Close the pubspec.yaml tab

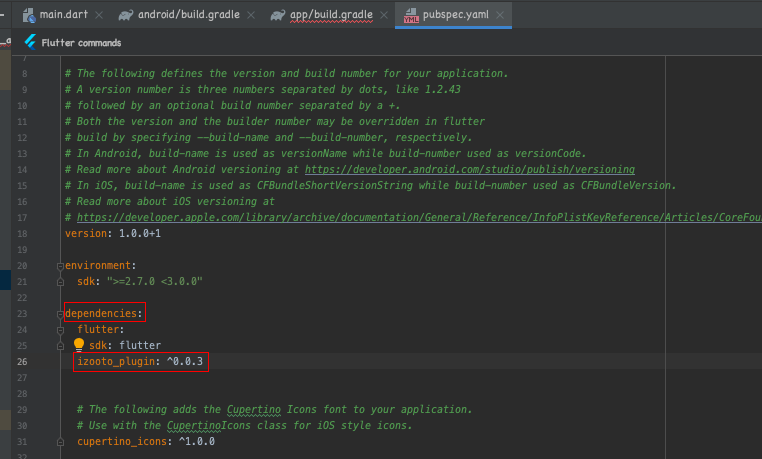pos(500,15)
